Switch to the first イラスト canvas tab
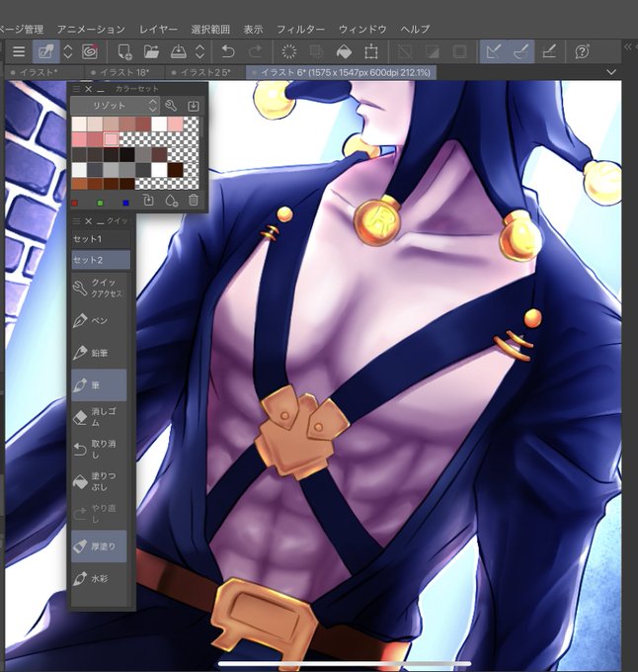The height and width of the screenshot is (672, 638). [44, 72]
